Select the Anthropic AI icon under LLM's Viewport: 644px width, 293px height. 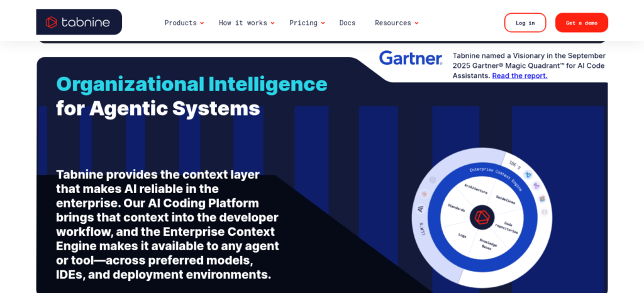[421, 209]
